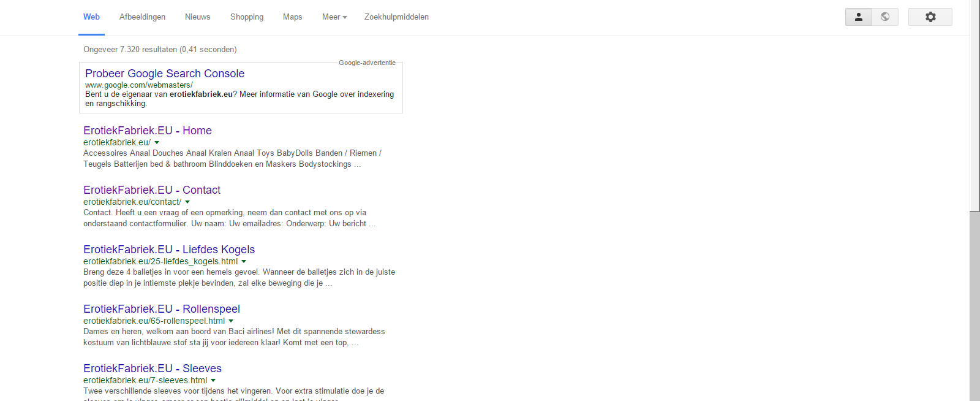Open settings gear icon

click(x=930, y=17)
